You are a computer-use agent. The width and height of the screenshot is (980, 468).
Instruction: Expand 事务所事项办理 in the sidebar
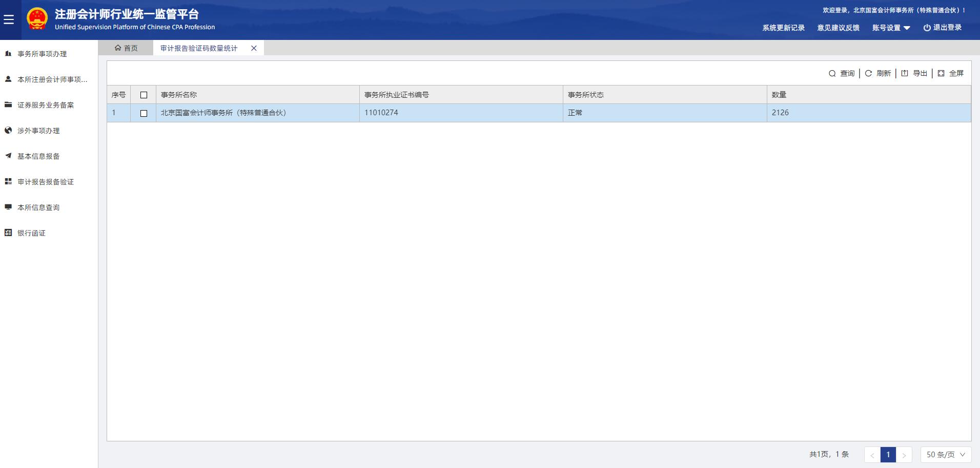(x=42, y=54)
